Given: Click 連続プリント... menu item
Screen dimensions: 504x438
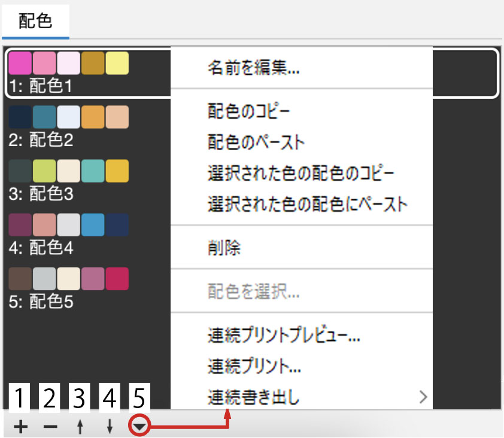Looking at the screenshot, I should click(254, 365).
